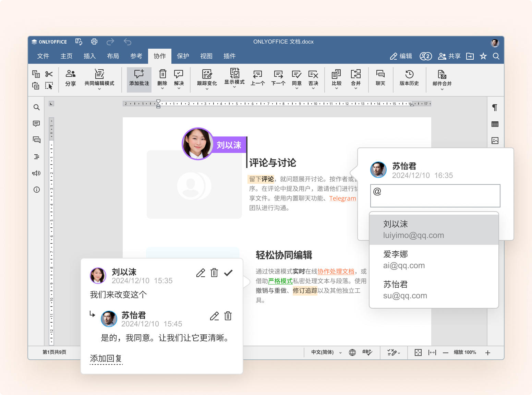
Task: Switch to the 插入 (Insert) tab
Action: [89, 56]
